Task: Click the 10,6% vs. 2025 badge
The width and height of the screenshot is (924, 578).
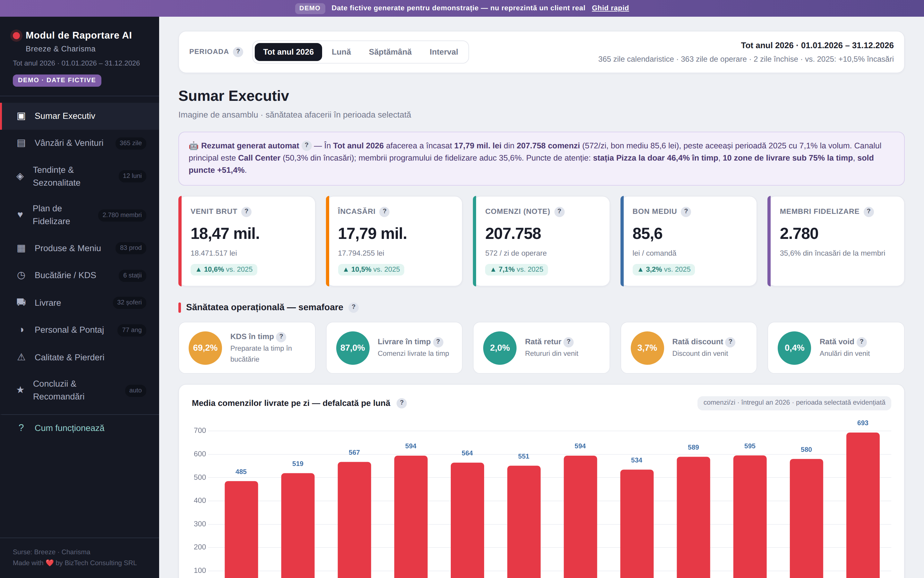Action: [x=224, y=269]
